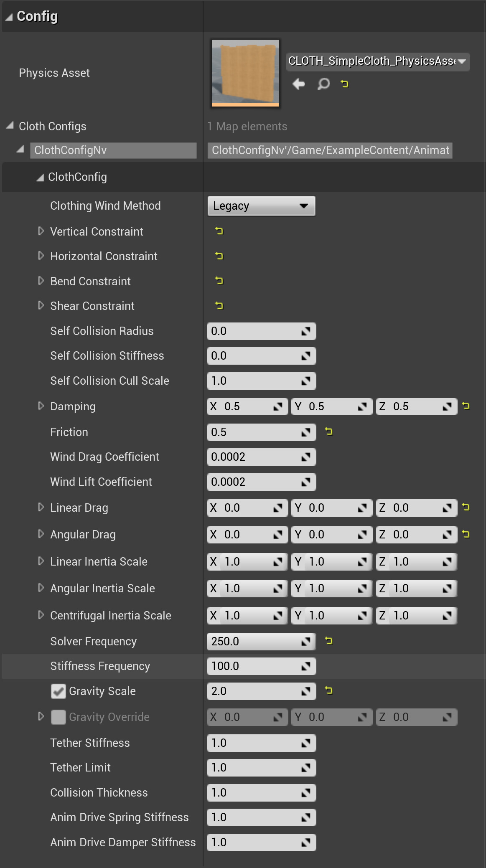Open the Physics Asset selector dropdown

(378, 61)
